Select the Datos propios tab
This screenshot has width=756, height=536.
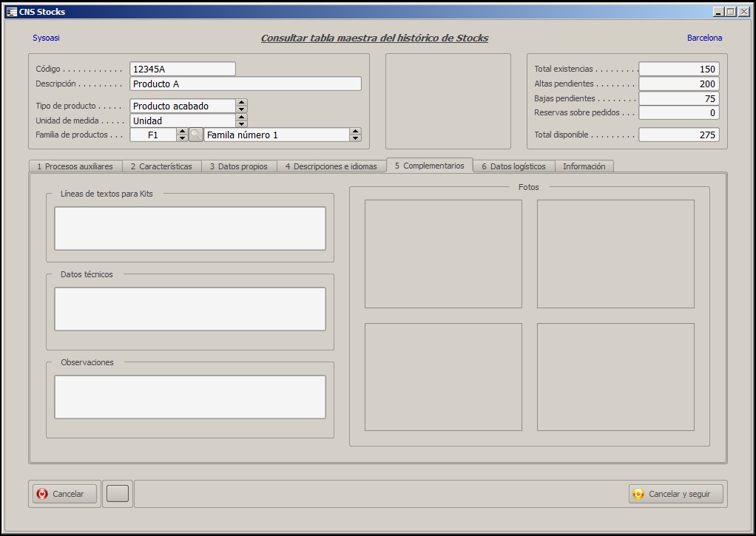(239, 166)
